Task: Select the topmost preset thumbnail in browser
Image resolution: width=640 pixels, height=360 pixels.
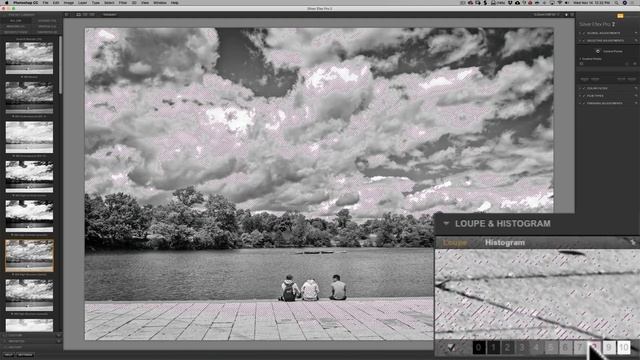Action: [29, 58]
